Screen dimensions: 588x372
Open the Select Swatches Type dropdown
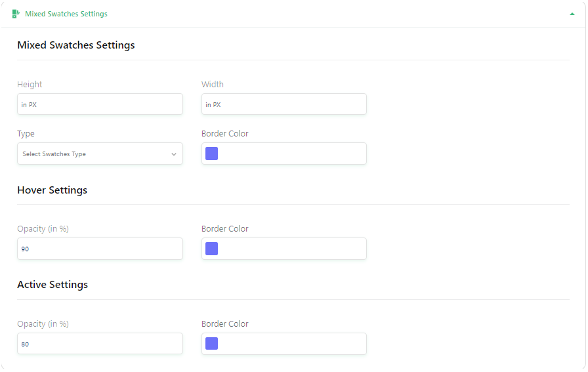point(100,154)
